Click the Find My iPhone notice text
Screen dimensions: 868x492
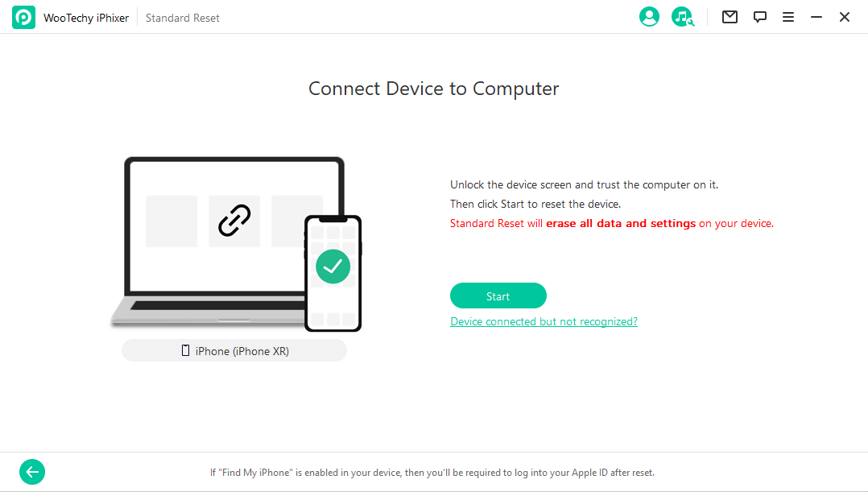click(432, 473)
